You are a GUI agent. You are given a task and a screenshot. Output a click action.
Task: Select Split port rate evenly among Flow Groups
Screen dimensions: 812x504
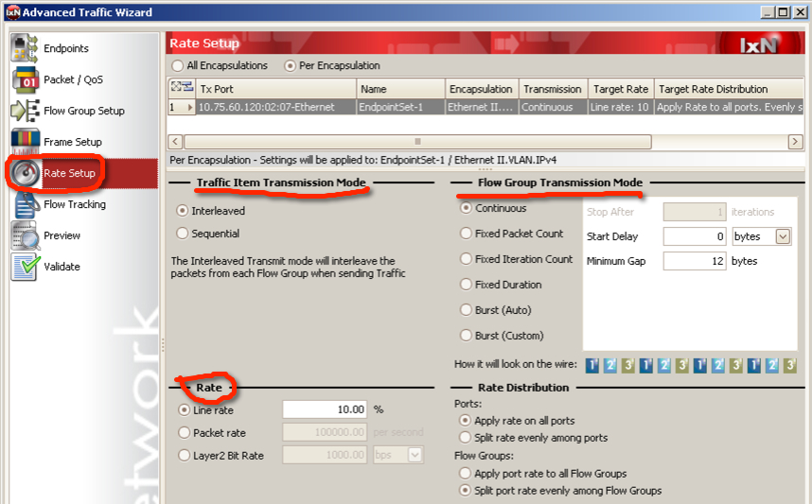click(x=465, y=490)
